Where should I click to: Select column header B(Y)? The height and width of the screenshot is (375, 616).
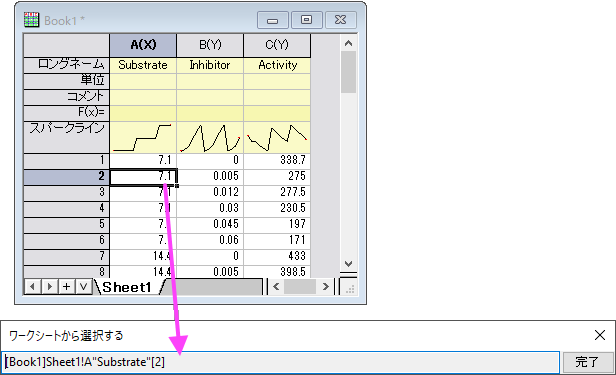(x=210, y=45)
